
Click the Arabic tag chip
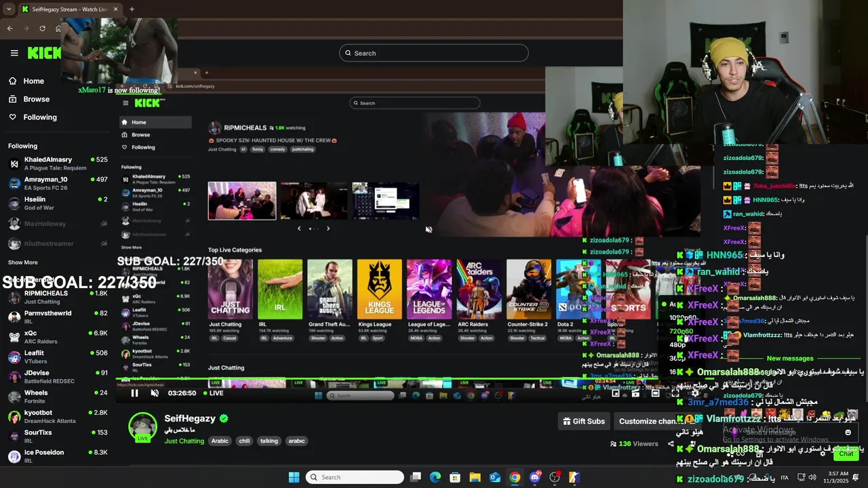(x=220, y=441)
